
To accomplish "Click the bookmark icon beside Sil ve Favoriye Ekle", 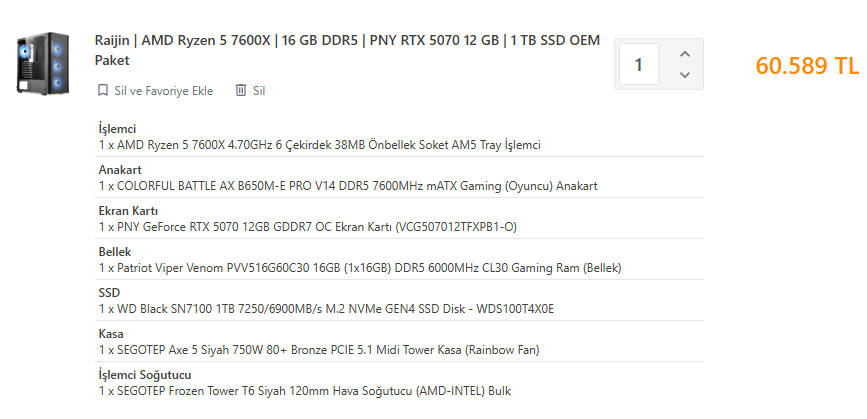I will 102,91.
